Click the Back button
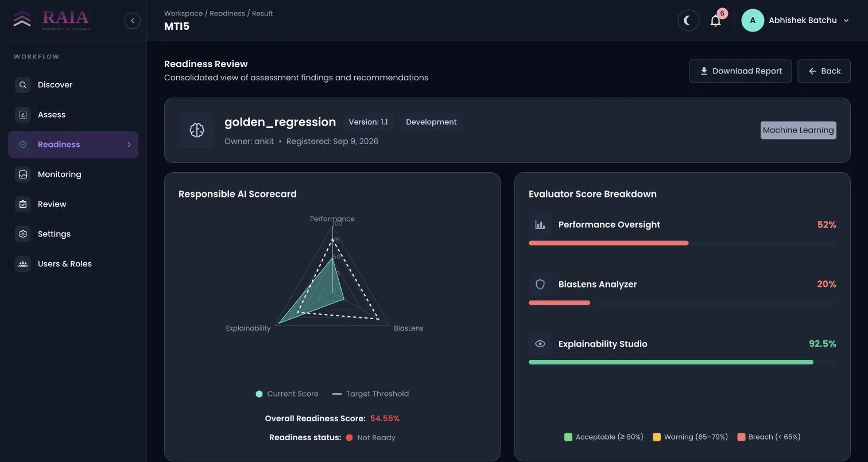868x462 pixels. pos(824,71)
